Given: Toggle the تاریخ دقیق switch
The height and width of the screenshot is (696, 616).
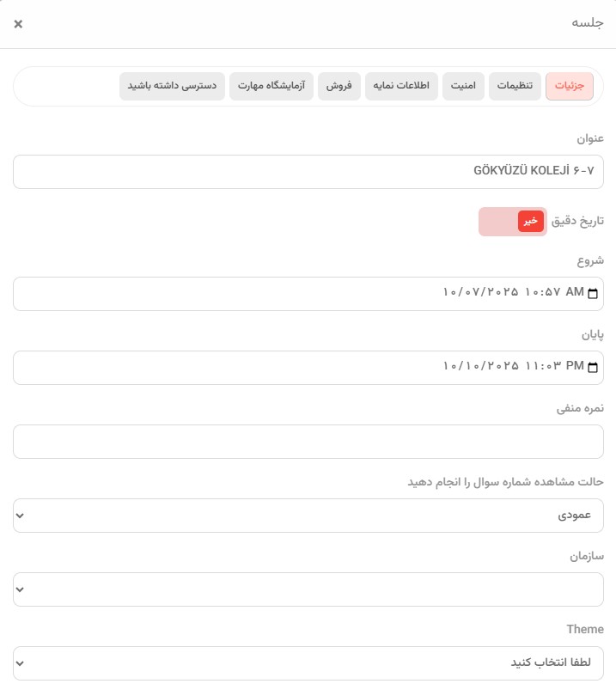Looking at the screenshot, I should tap(513, 222).
